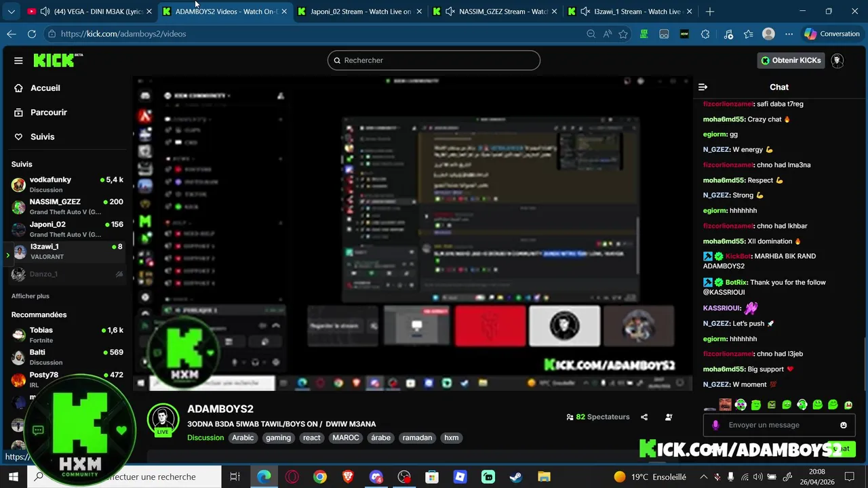Open Japoni_02 channel in Suivis
Viewport: 868px width, 488px height.
[x=66, y=229]
